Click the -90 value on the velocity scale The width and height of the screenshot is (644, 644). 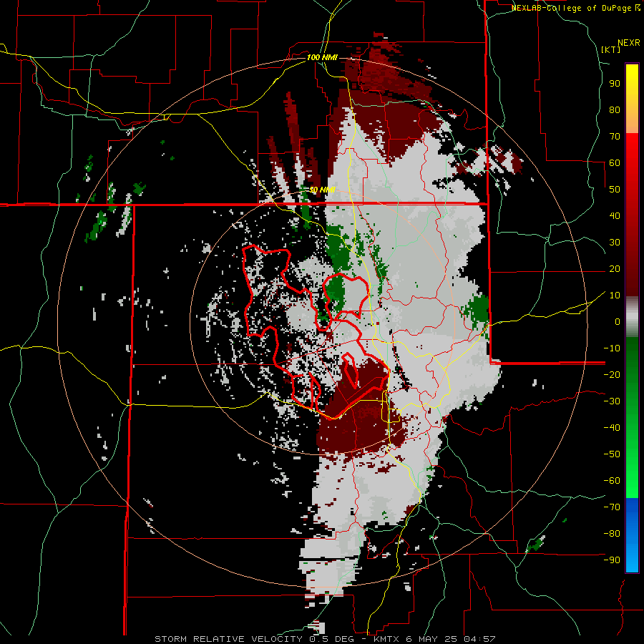(x=612, y=560)
